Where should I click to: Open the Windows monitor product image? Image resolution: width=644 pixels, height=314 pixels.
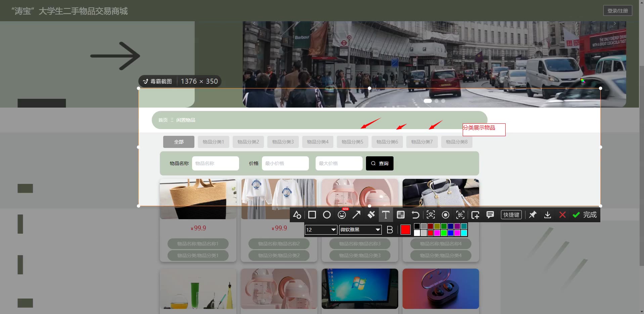click(360, 289)
